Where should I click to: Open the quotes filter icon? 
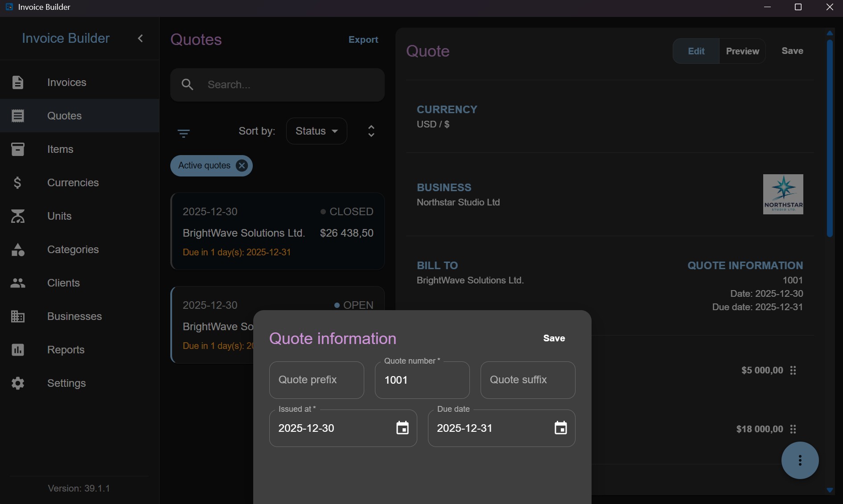pyautogui.click(x=184, y=133)
